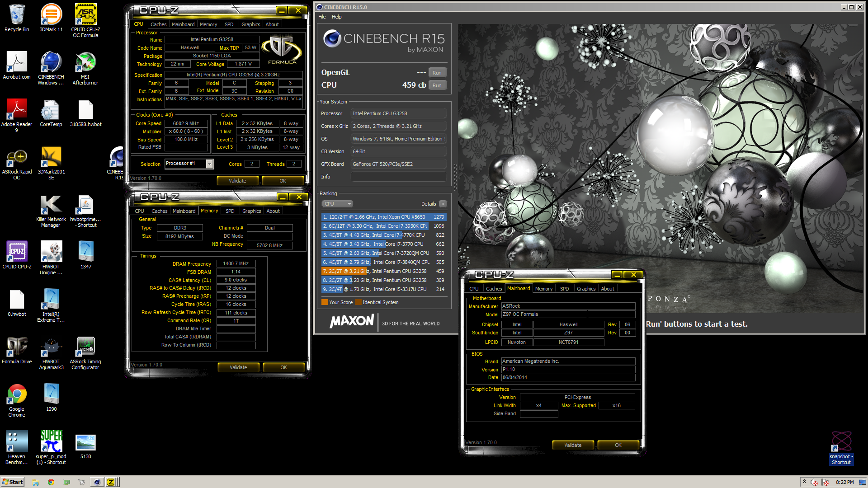Open 3DMark2001 SE icon

coord(51,163)
